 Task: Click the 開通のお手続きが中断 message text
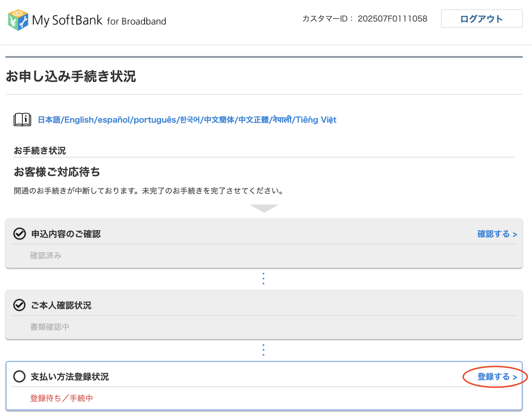(x=149, y=191)
